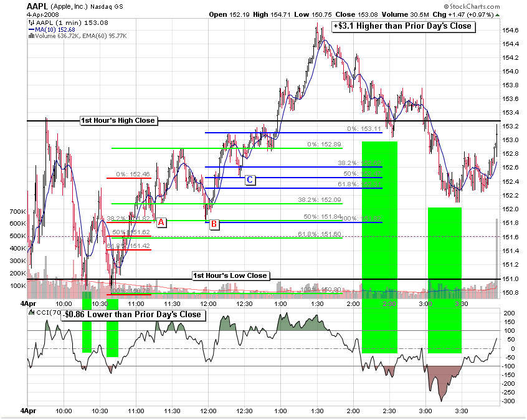The height and width of the screenshot is (420, 527).
Task: Select the red marker labeled A
Action: pos(161,222)
